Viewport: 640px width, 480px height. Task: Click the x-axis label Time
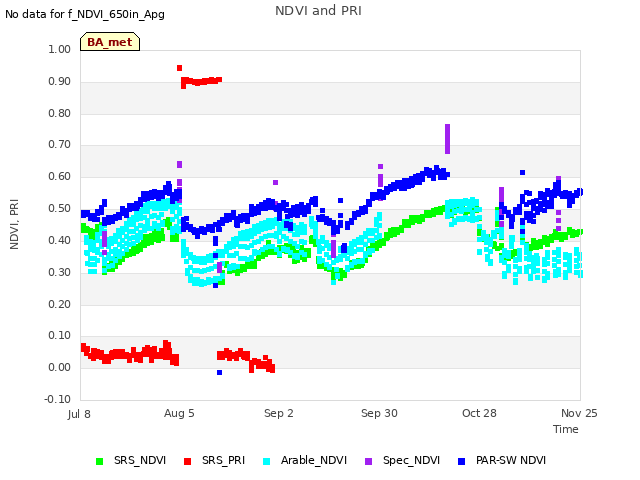coord(566,429)
